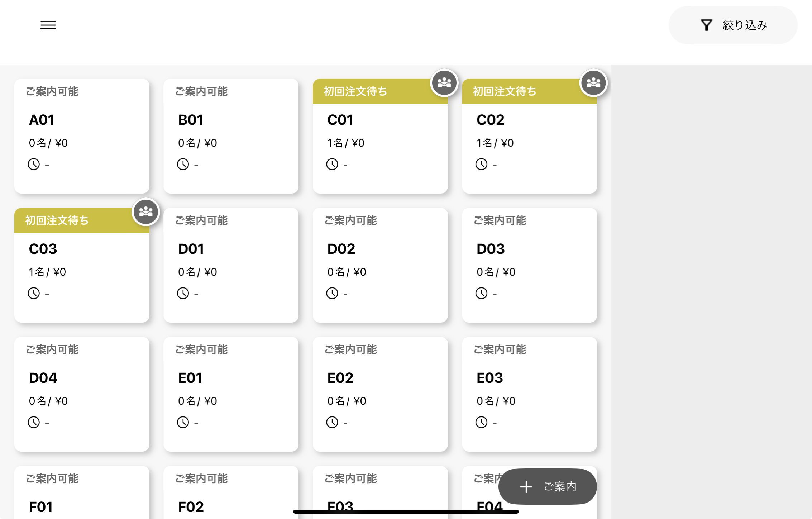The image size is (812, 519).
Task: Open table D01 card
Action: pos(231,265)
